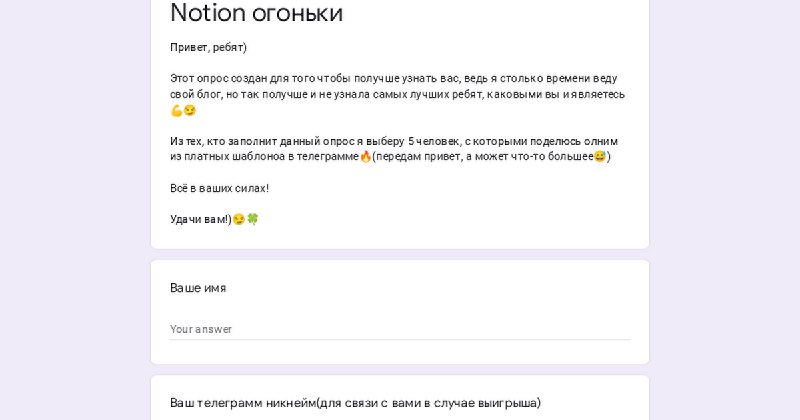The height and width of the screenshot is (420, 800).
Task: Click the telegram nickname question label
Action: pos(355,403)
